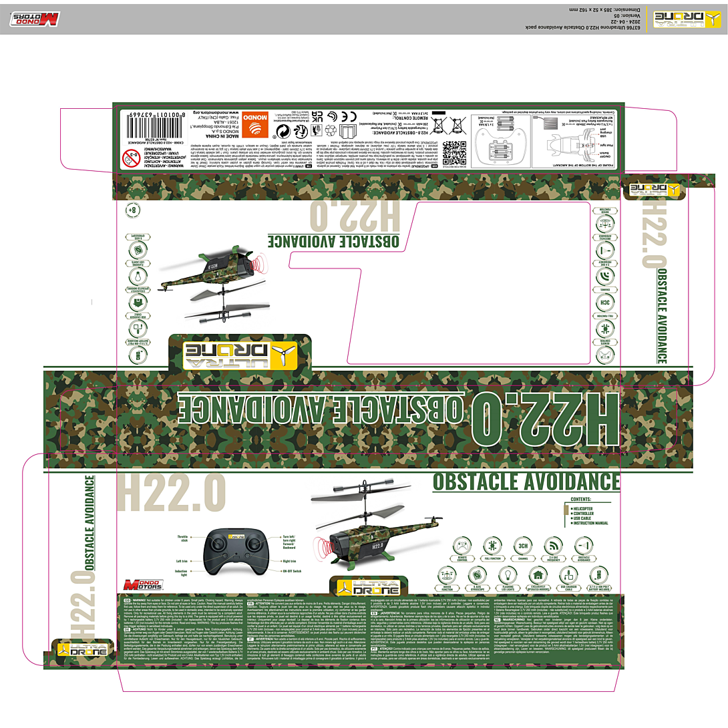Select the 2.4 GHz frequency icon on front panel
728x728 pixels.
coord(554,546)
